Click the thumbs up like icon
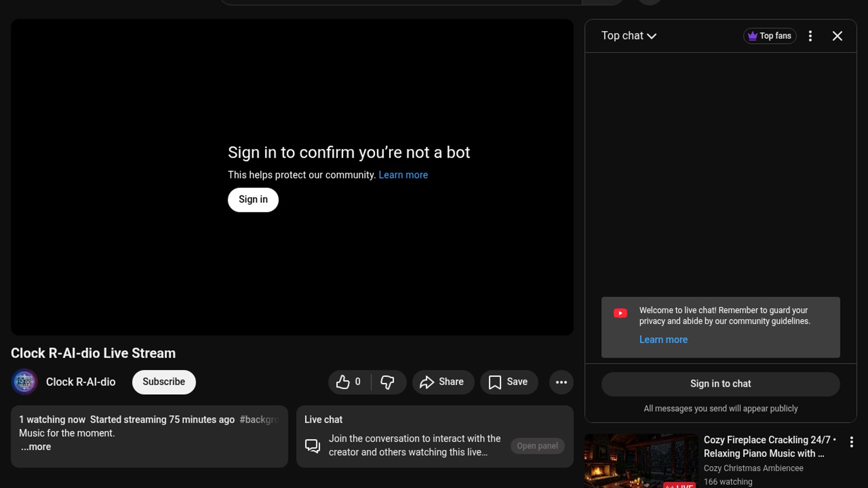Screen dimensions: 868x488 point(343,382)
